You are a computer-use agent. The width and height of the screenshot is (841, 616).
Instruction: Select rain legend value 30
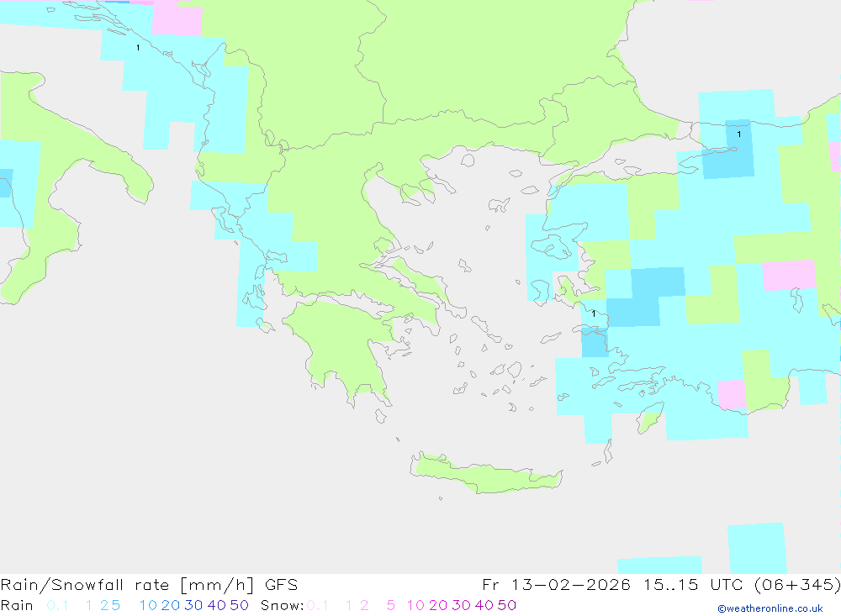pos(193,605)
